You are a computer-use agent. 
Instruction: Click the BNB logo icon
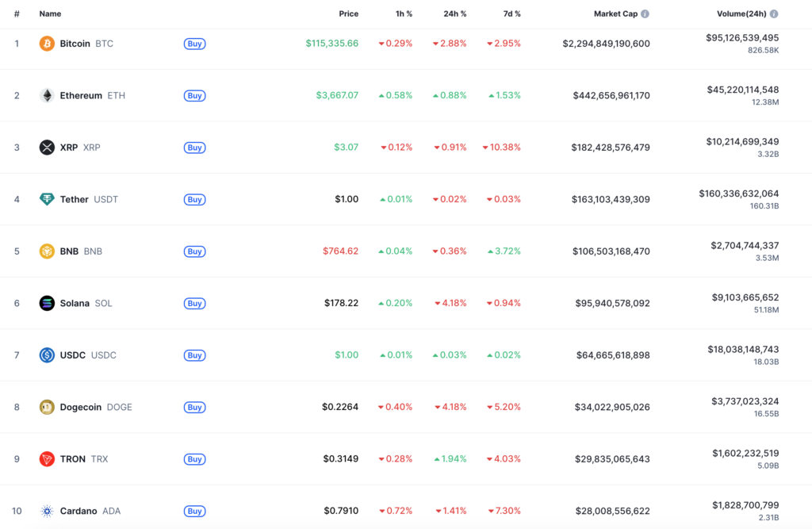tap(47, 251)
